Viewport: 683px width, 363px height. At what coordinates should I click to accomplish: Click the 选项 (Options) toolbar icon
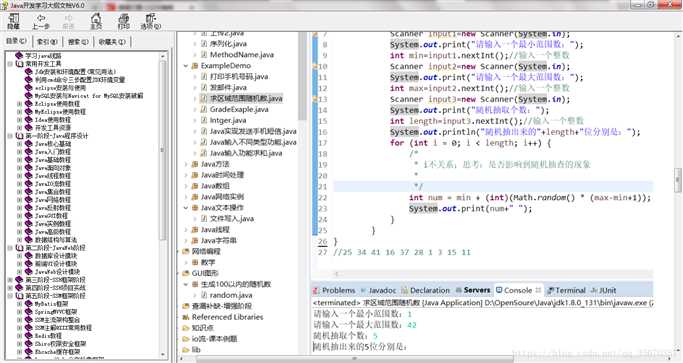click(x=151, y=21)
